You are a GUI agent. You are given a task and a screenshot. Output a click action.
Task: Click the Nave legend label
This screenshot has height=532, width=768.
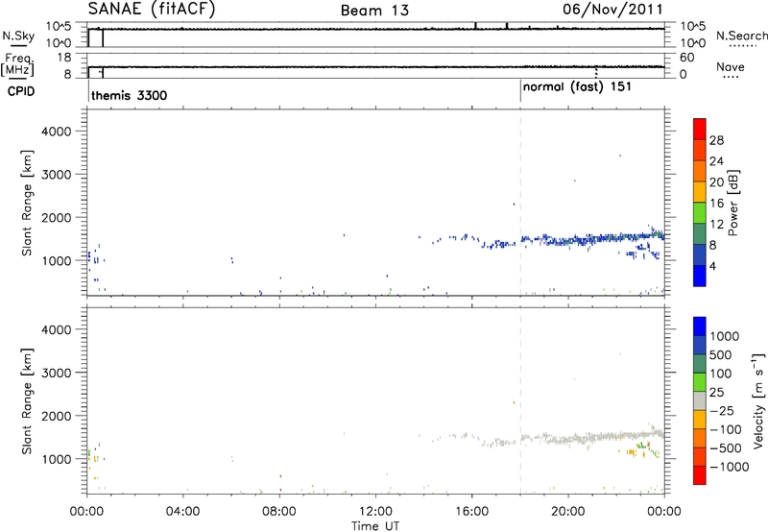tap(731, 66)
